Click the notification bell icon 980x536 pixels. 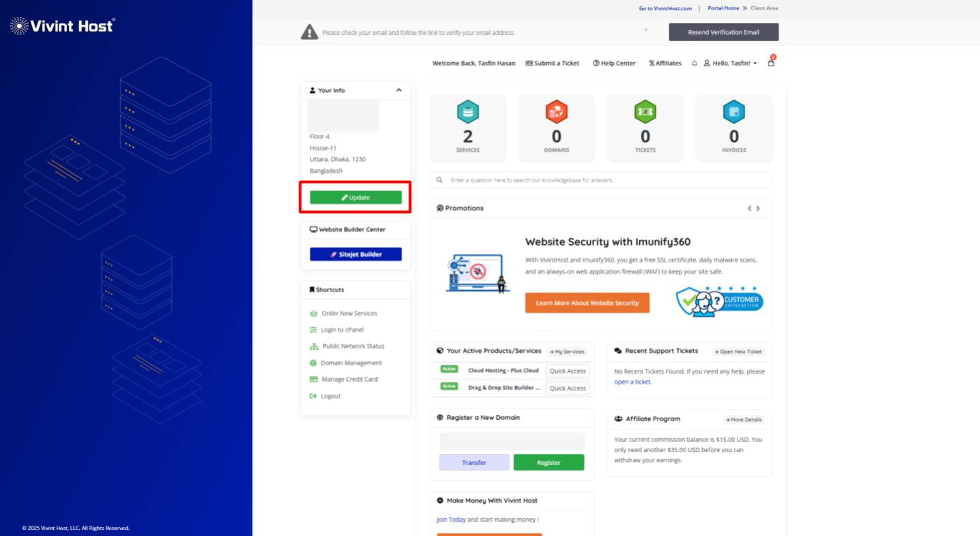(x=695, y=64)
